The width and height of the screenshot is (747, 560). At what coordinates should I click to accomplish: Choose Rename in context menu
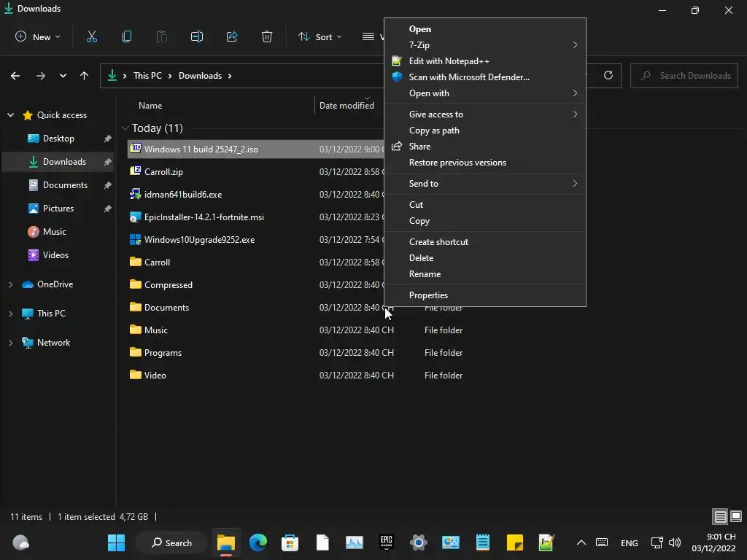pyautogui.click(x=485, y=274)
